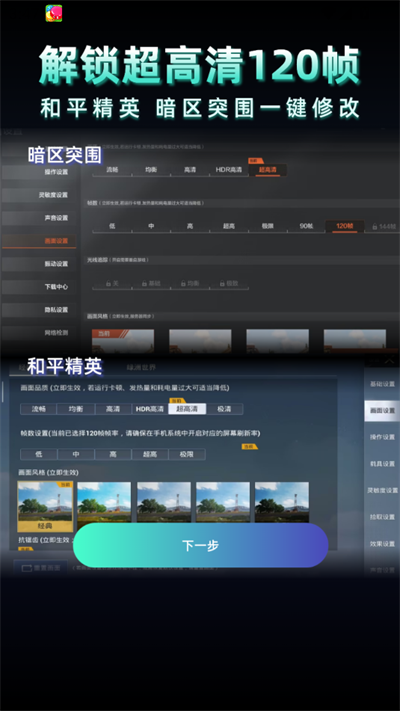
Task: Choose 高 frame rate in 暗区突围 panel
Action: click(190, 226)
